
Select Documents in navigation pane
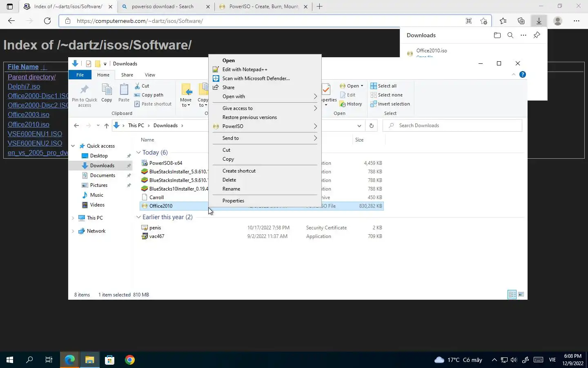coord(102,175)
